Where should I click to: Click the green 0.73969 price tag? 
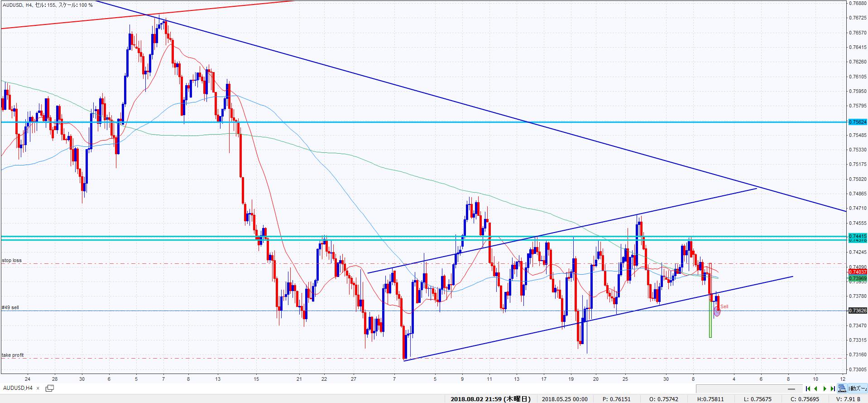(x=857, y=278)
